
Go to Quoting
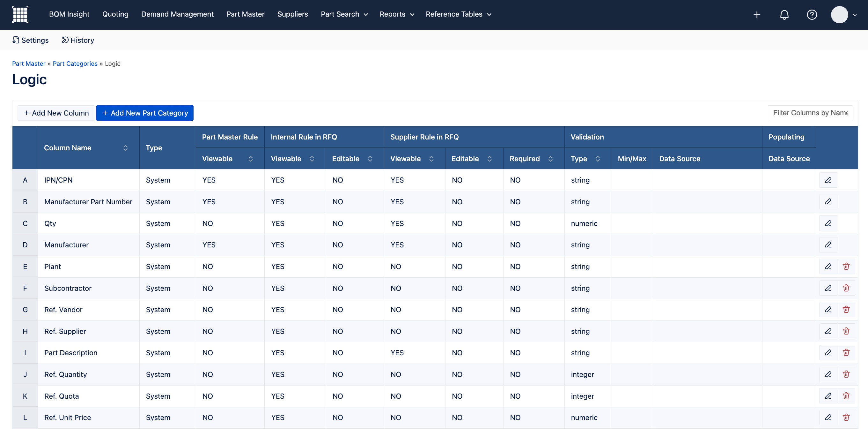tap(115, 14)
